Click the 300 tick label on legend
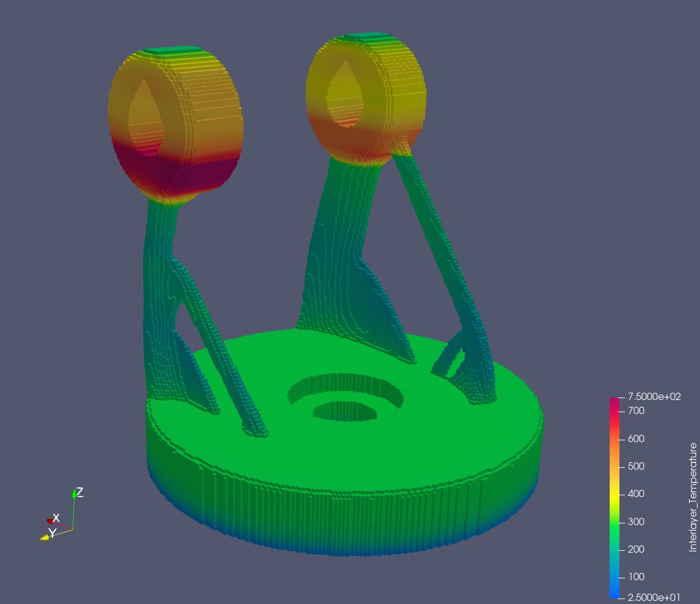The width and height of the screenshot is (700, 604). (636, 522)
